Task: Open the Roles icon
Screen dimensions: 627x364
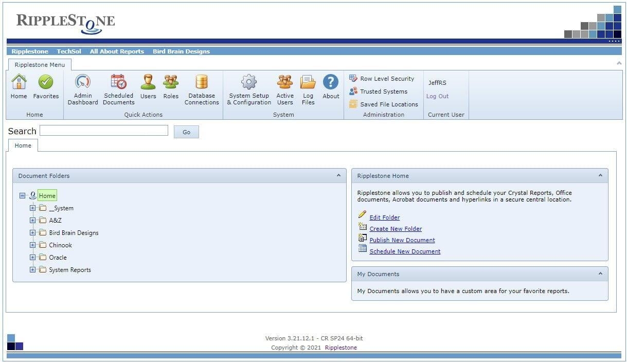Action: [171, 82]
